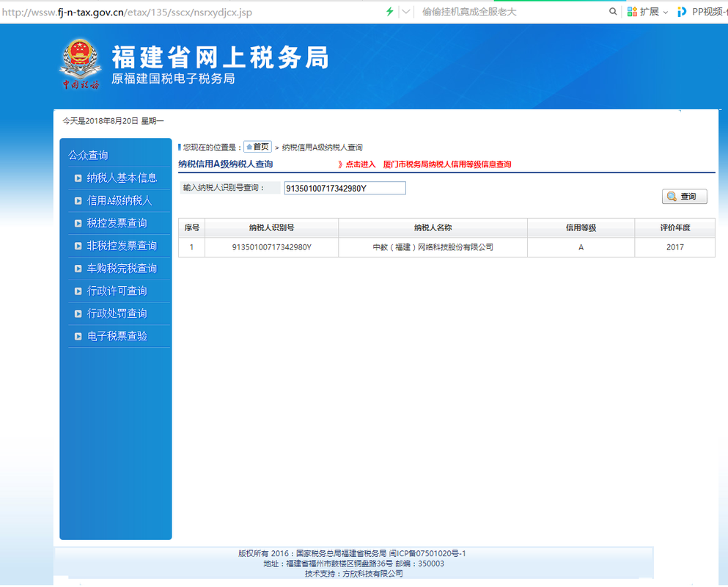Screen dimensions: 728x587
Task: Click the 福建省网上税务局 title banner
Action: [x=220, y=58]
